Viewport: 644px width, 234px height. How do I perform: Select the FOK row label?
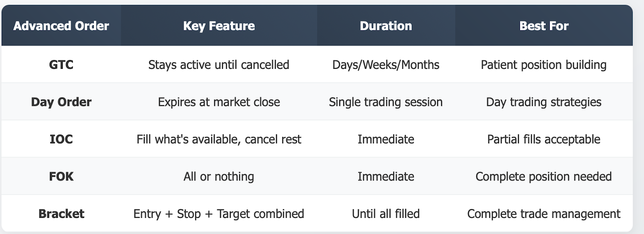61,176
